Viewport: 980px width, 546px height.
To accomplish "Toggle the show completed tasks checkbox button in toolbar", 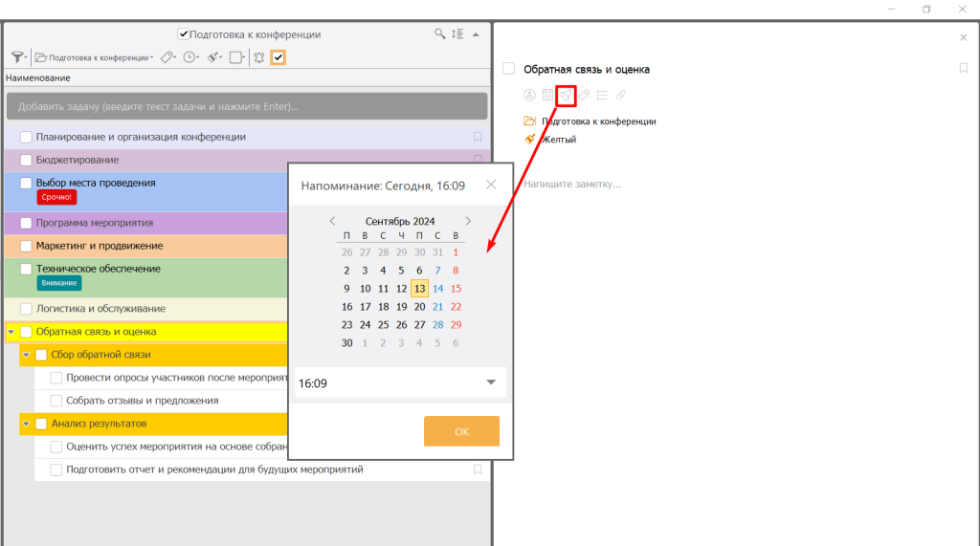I will pos(278,57).
